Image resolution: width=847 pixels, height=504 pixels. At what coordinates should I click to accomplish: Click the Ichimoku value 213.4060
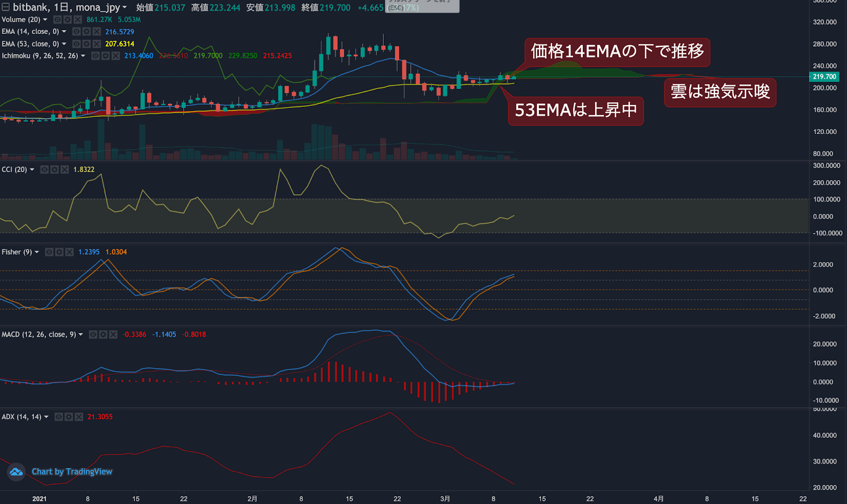[x=139, y=56]
